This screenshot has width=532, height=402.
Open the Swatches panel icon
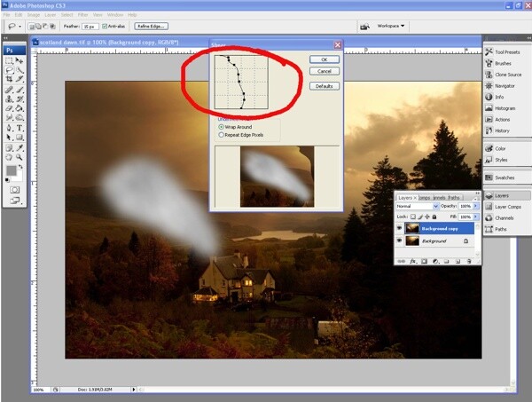coord(489,177)
